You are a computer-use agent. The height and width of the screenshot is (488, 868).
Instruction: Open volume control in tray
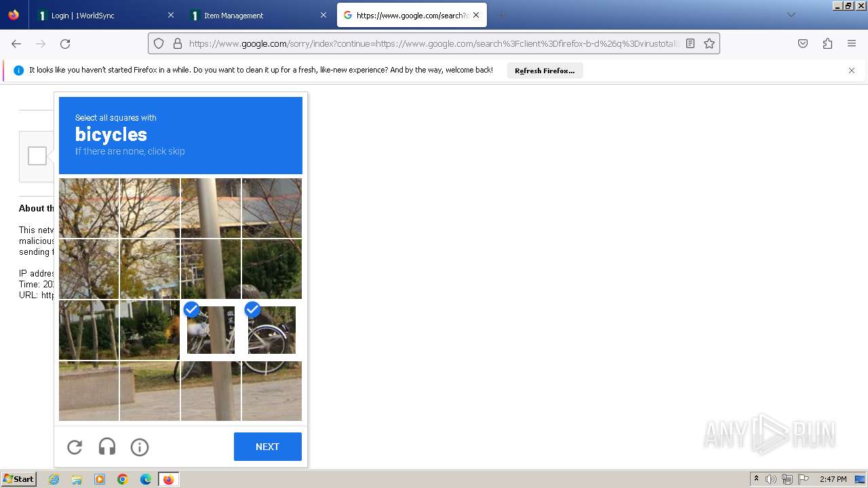coord(771,479)
